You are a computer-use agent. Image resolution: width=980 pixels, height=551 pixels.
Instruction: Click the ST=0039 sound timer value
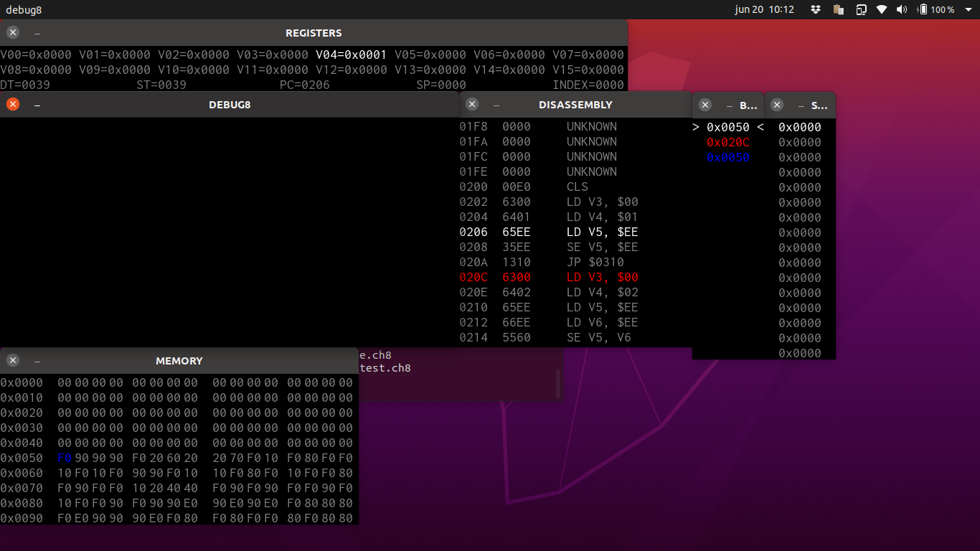[x=161, y=85]
